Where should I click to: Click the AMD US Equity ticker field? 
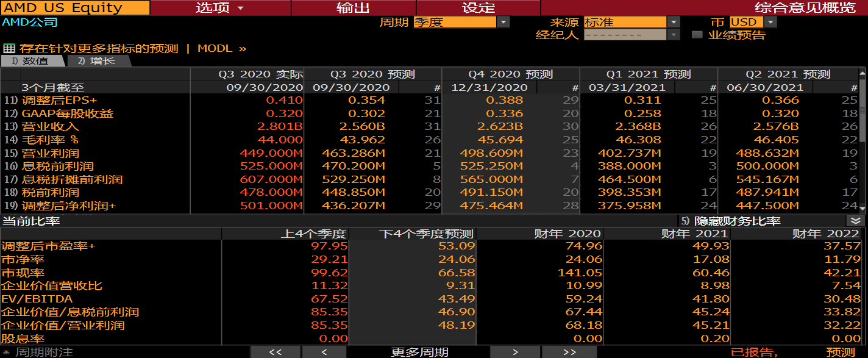[75, 8]
